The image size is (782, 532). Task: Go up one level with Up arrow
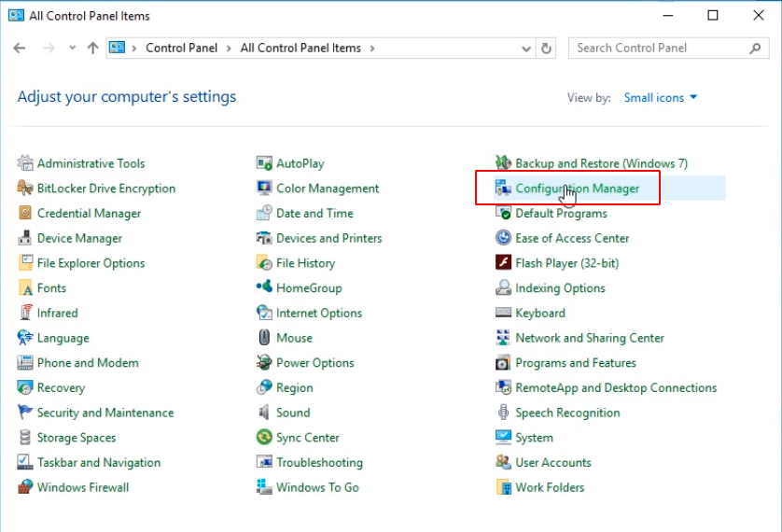pyautogui.click(x=92, y=48)
